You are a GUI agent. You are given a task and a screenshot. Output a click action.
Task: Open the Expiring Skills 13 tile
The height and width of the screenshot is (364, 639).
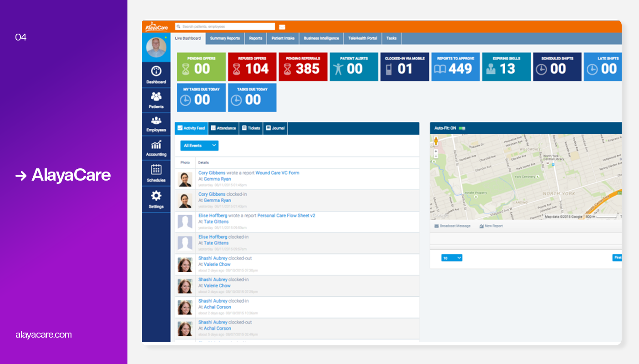point(507,67)
